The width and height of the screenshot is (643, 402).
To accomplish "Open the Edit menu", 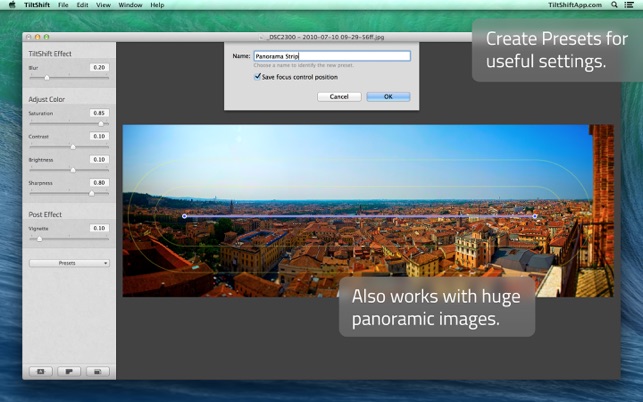I will [82, 5].
